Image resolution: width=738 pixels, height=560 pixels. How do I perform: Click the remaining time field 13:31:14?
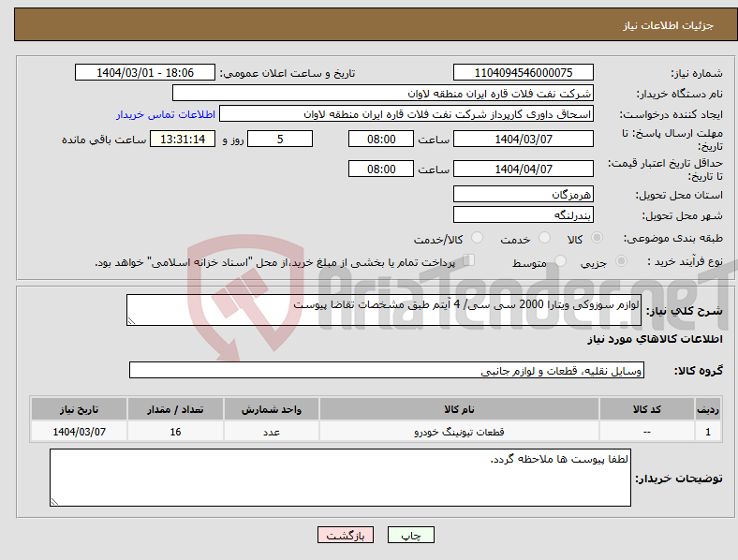coord(183,139)
